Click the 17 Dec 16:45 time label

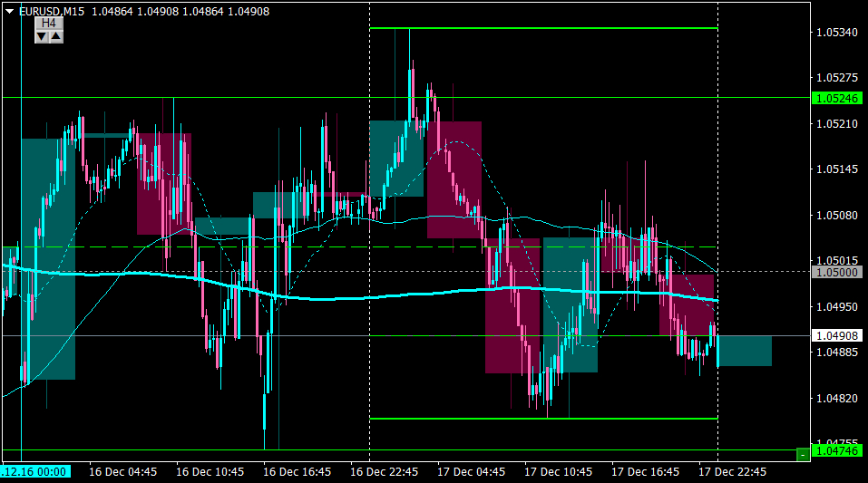[645, 472]
